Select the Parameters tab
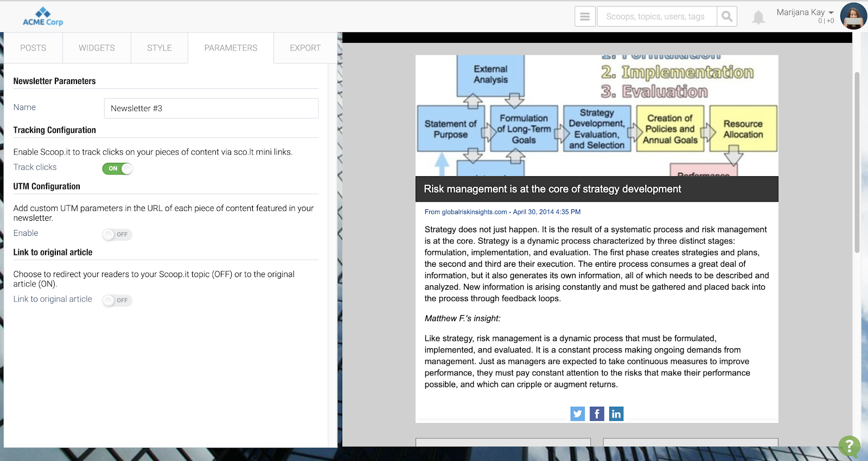 231,48
